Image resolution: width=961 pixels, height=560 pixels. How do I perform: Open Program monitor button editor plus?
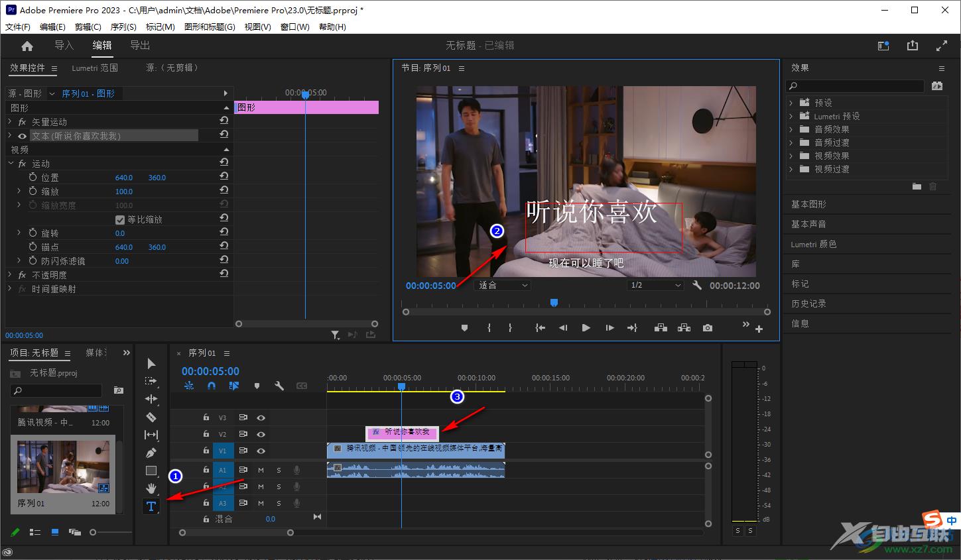759,329
